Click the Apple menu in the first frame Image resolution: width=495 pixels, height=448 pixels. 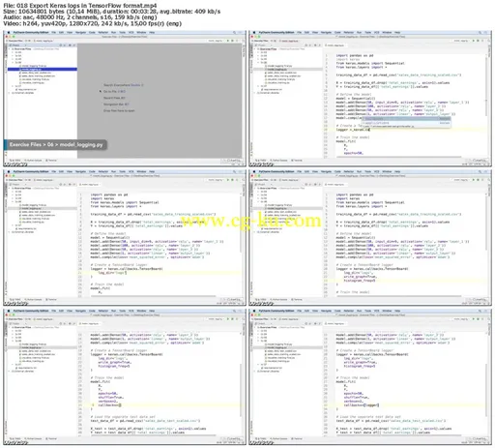point(9,33)
